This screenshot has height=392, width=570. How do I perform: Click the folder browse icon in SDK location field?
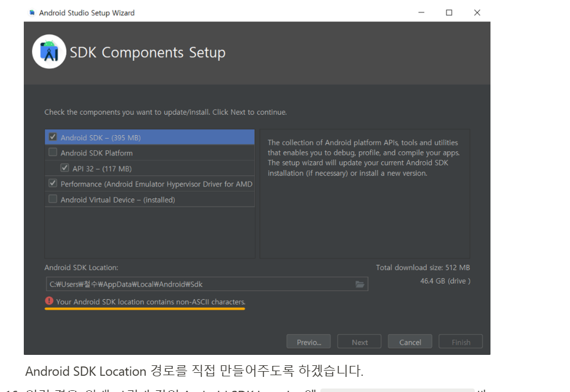(x=359, y=284)
